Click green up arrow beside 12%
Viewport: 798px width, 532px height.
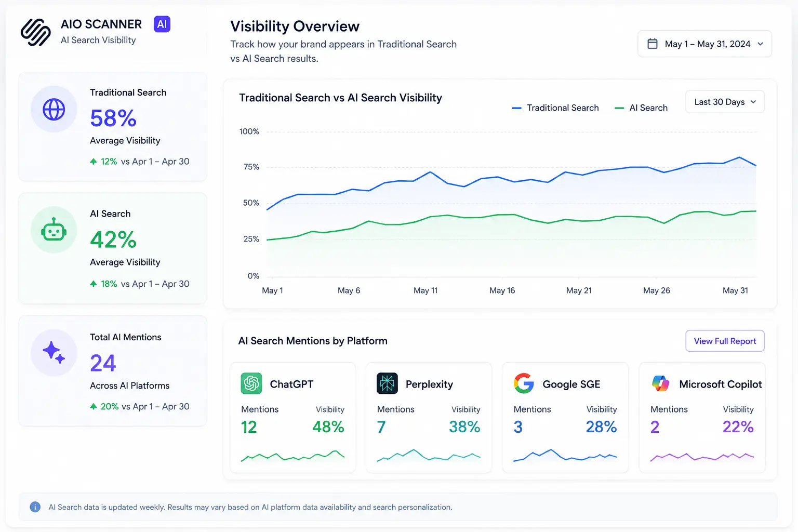click(94, 162)
